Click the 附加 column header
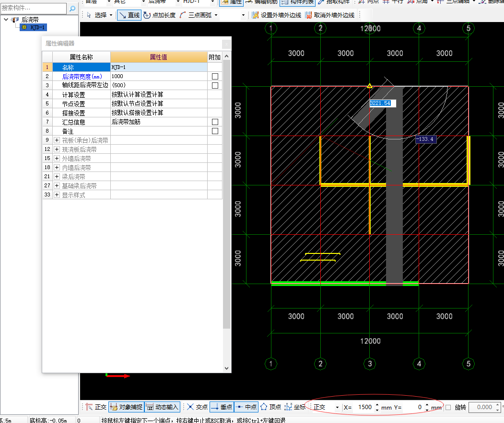This screenshot has width=504, height=423. point(215,57)
